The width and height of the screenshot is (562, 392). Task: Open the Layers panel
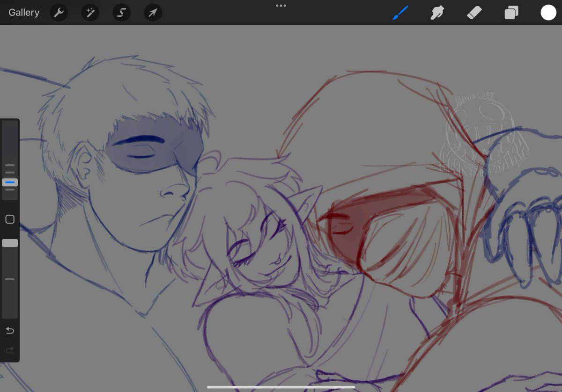coord(511,13)
